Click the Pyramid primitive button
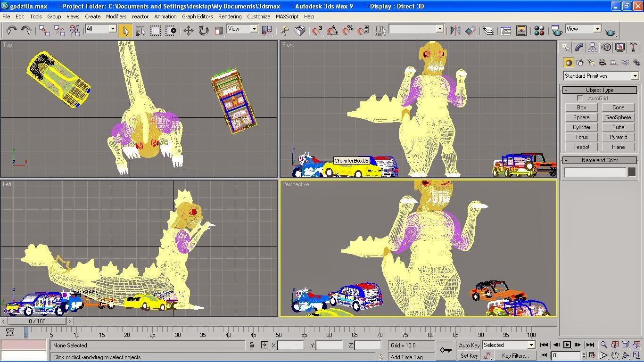 click(x=618, y=137)
